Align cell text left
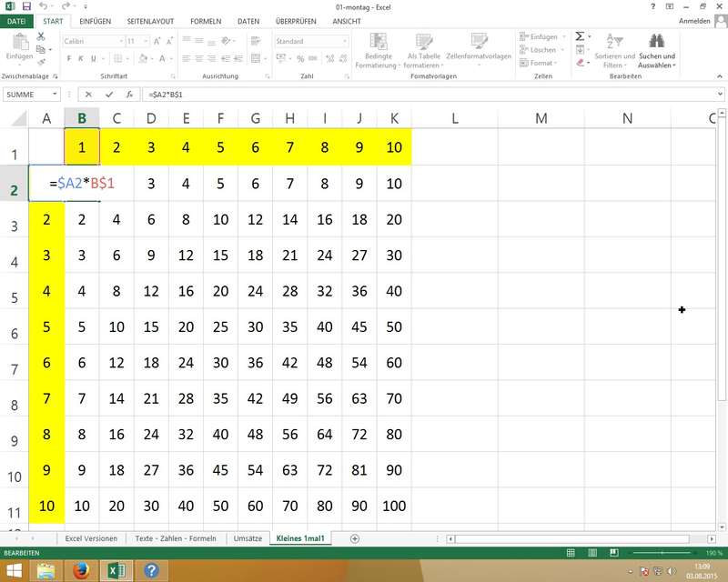The height and width of the screenshot is (582, 728). coord(187,58)
